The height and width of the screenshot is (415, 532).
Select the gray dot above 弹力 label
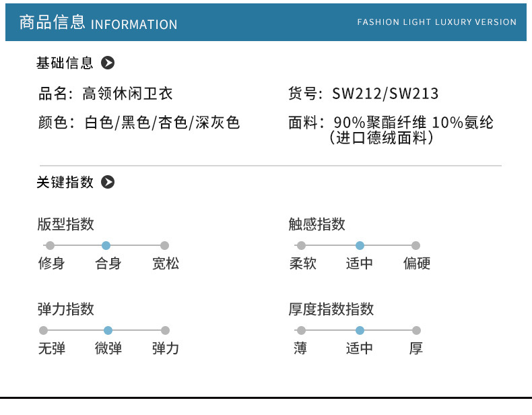click(x=165, y=331)
